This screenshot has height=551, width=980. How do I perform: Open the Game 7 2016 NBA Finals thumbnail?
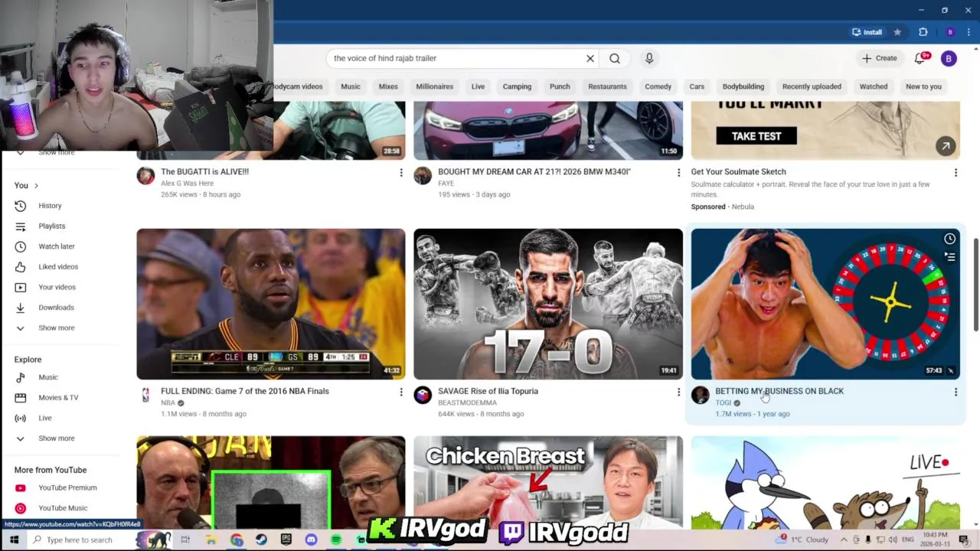click(271, 304)
